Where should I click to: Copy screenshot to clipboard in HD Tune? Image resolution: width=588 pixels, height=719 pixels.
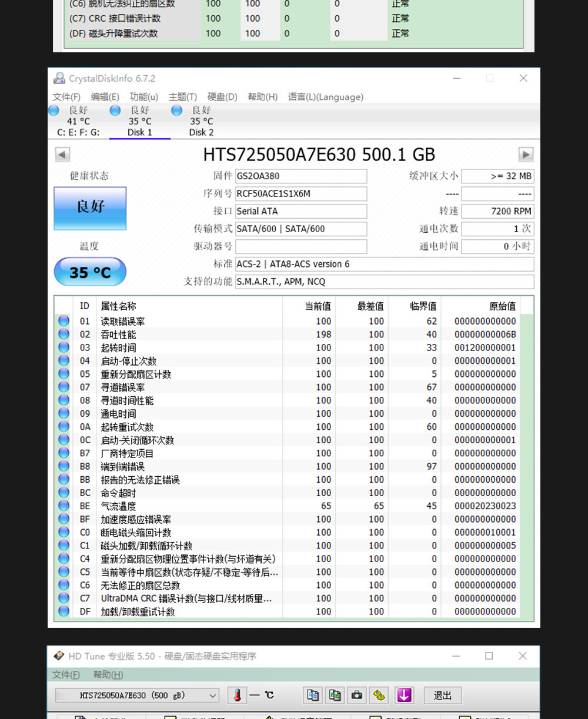(x=335, y=695)
